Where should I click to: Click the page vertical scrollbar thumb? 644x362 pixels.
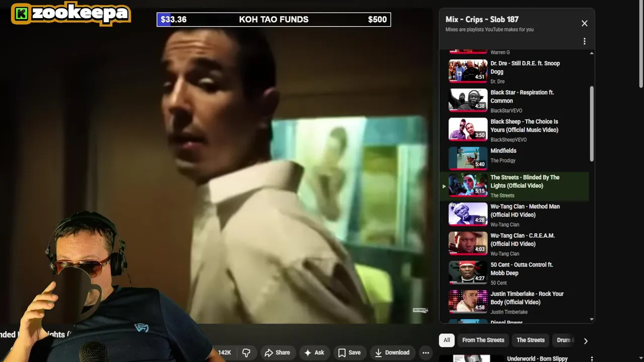pyautogui.click(x=640, y=45)
